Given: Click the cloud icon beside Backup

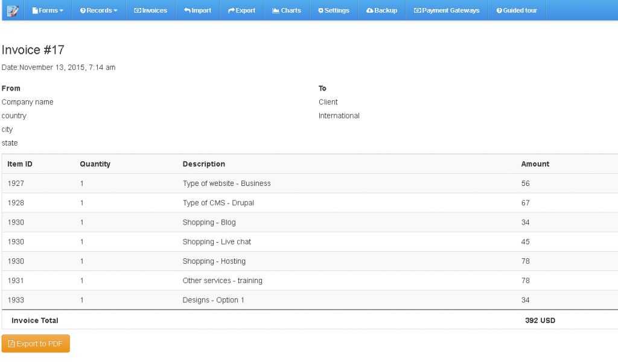Looking at the screenshot, I should pyautogui.click(x=369, y=10).
